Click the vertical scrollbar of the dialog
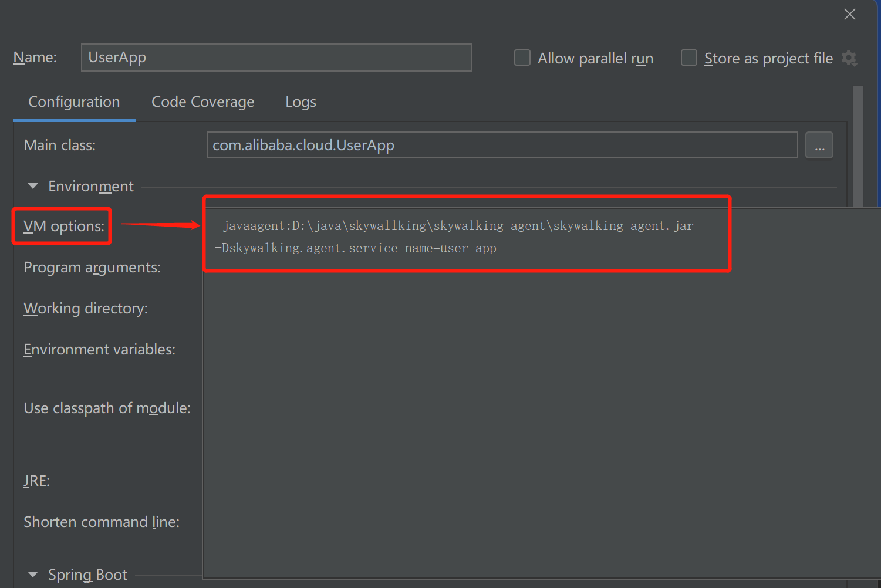Screen dimensions: 881x588 point(858,147)
